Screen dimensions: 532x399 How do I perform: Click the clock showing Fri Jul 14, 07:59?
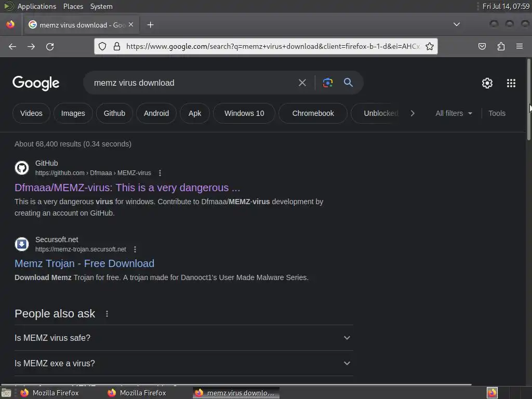(506, 6)
